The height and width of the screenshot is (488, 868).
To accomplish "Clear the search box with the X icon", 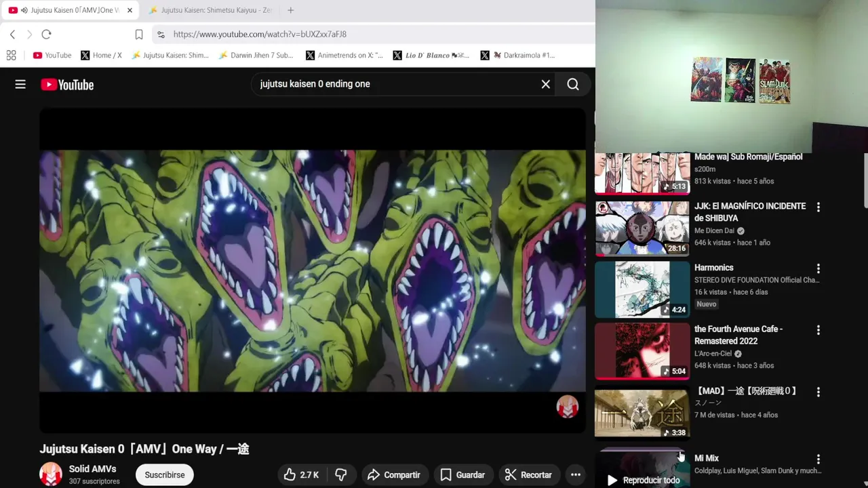I will click(545, 84).
